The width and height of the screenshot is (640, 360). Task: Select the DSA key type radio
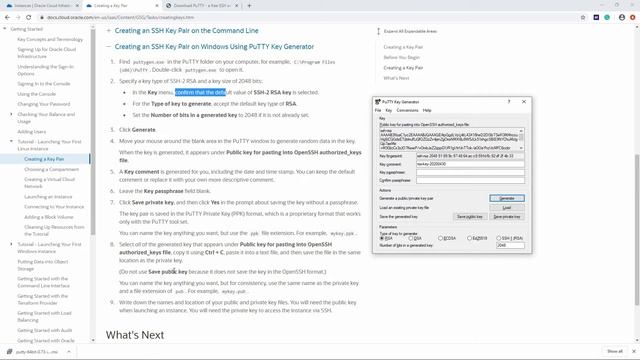click(x=411, y=238)
